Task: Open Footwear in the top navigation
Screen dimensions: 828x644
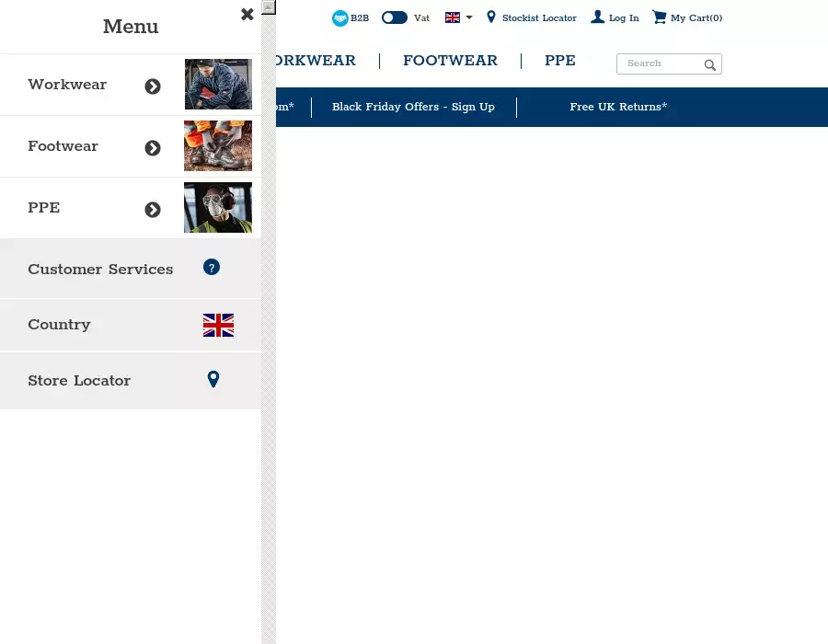Action: [450, 61]
